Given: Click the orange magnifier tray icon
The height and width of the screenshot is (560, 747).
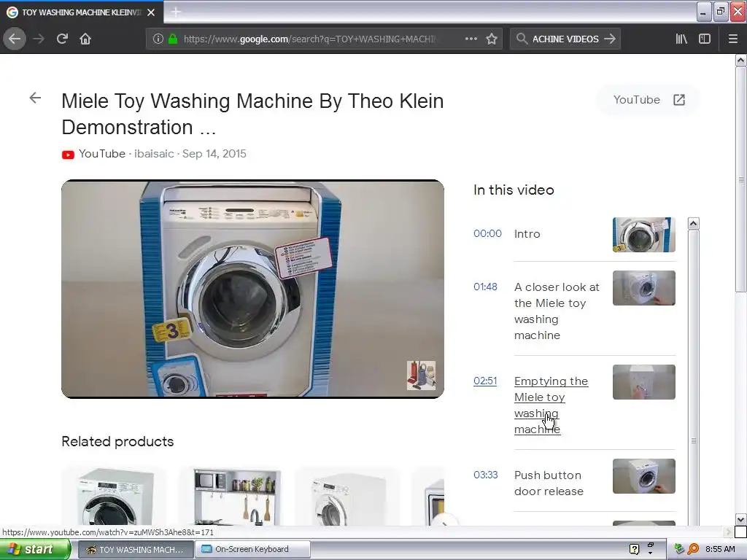Looking at the screenshot, I should pyautogui.click(x=693, y=549).
